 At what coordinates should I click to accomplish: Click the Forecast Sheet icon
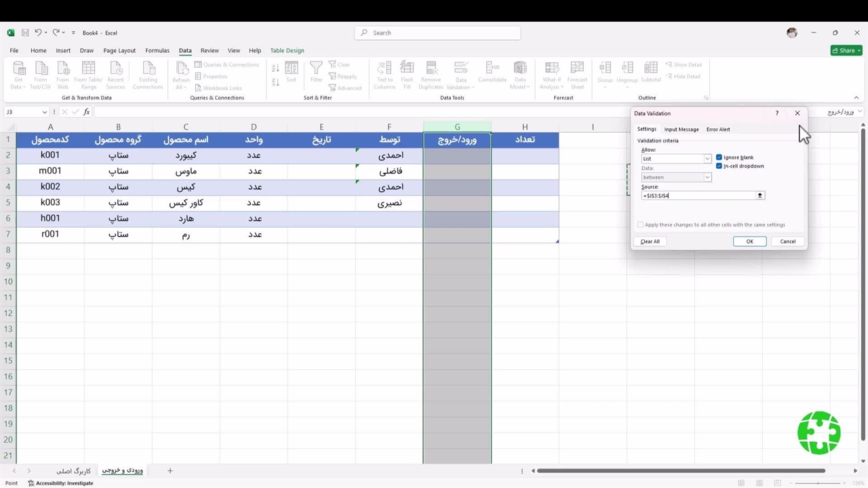click(577, 68)
